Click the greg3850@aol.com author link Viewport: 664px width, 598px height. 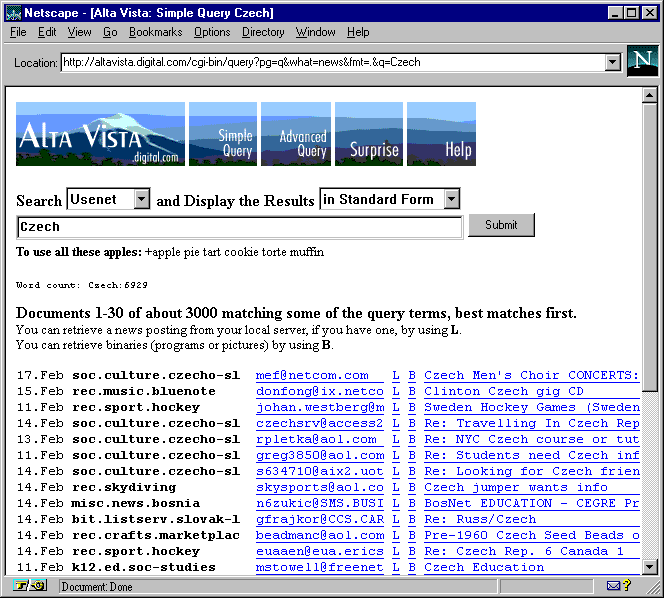point(320,456)
